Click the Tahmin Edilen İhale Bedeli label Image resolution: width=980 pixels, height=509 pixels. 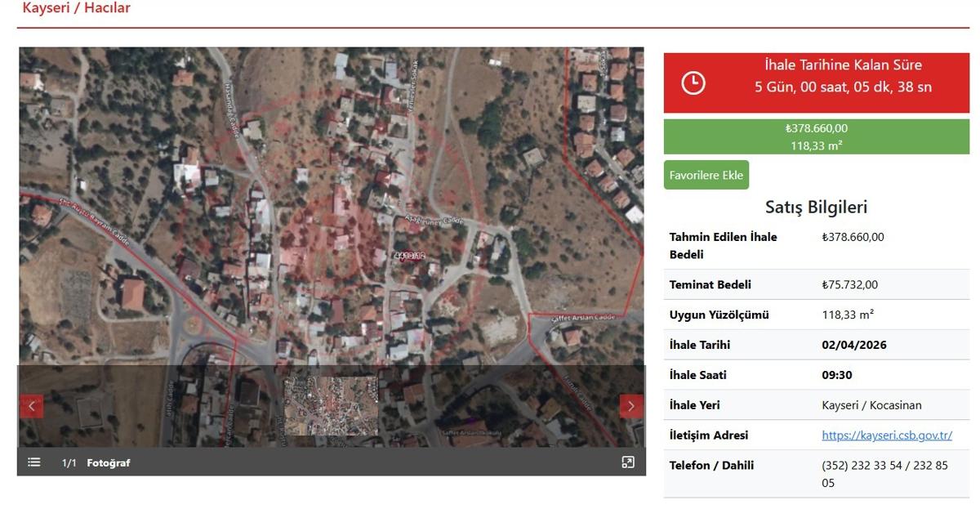(x=723, y=245)
